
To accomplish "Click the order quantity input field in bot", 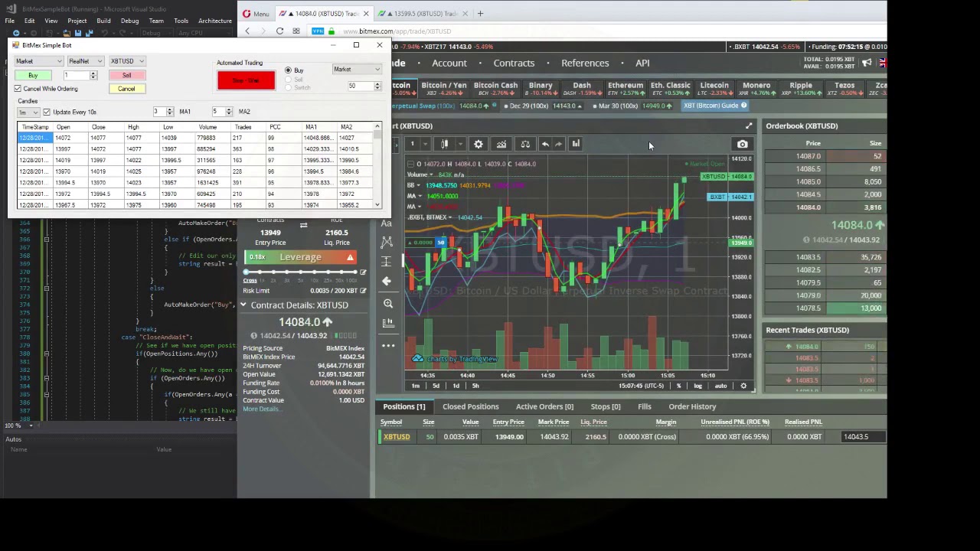I will point(77,75).
